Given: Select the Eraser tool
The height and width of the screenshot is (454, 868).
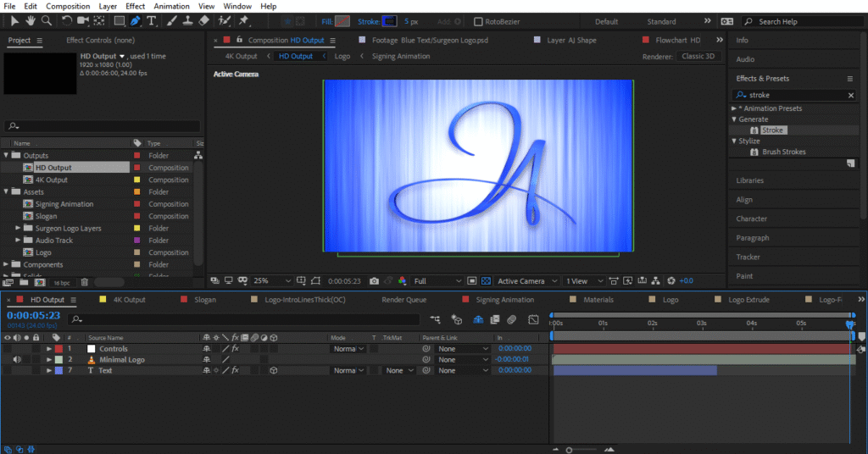Looking at the screenshot, I should click(x=204, y=21).
